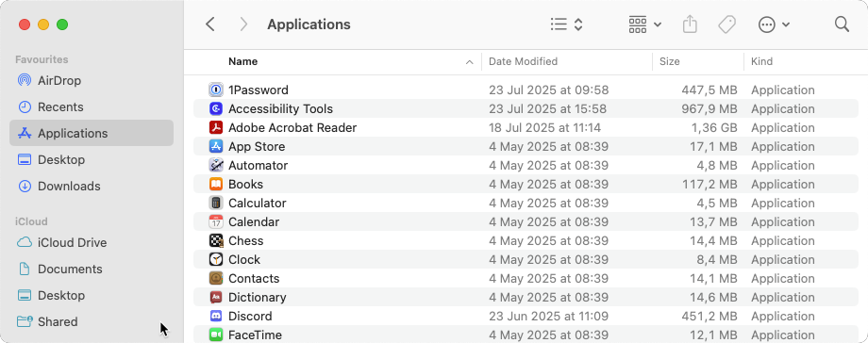Screen dimensions: 868x343
Task: Open iCloud Drive in the sidebar
Action: coord(92,243)
